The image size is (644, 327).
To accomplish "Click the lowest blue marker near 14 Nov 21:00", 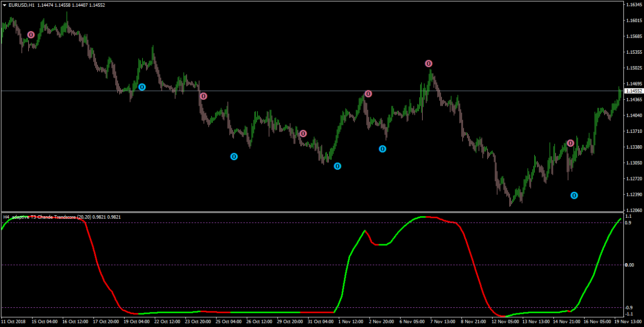I will click(574, 195).
